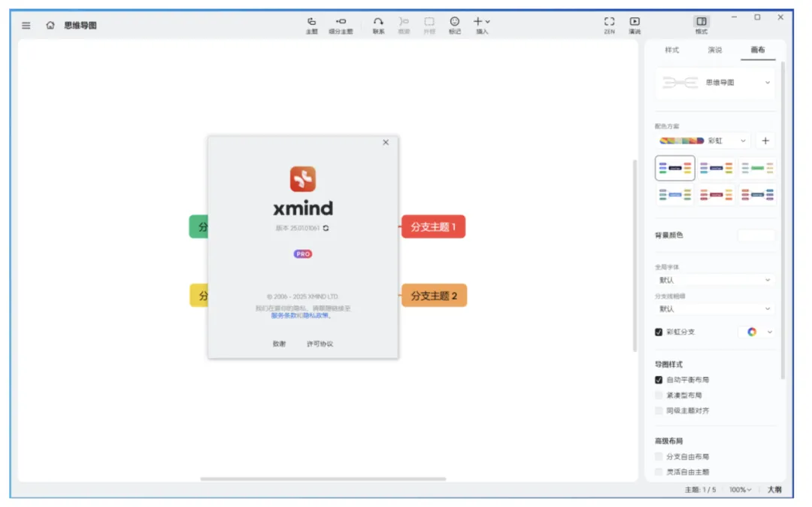
Task: Check for updates beside version number
Action: click(326, 229)
